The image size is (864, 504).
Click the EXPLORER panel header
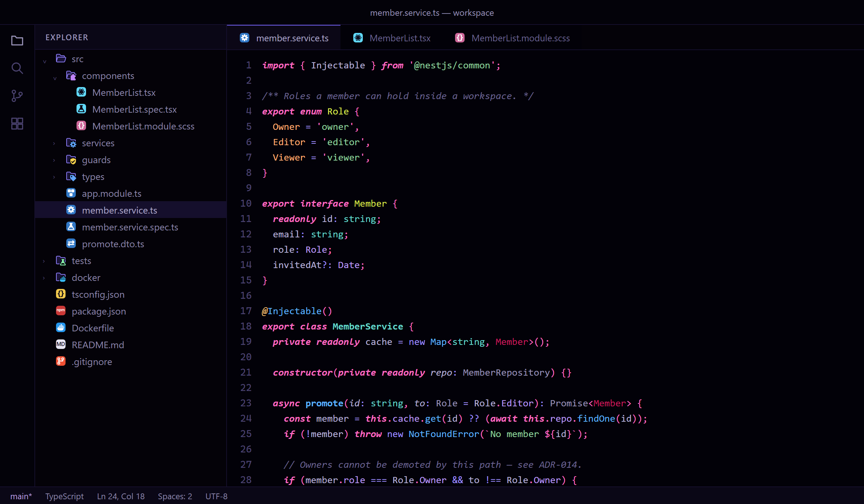[x=67, y=37]
